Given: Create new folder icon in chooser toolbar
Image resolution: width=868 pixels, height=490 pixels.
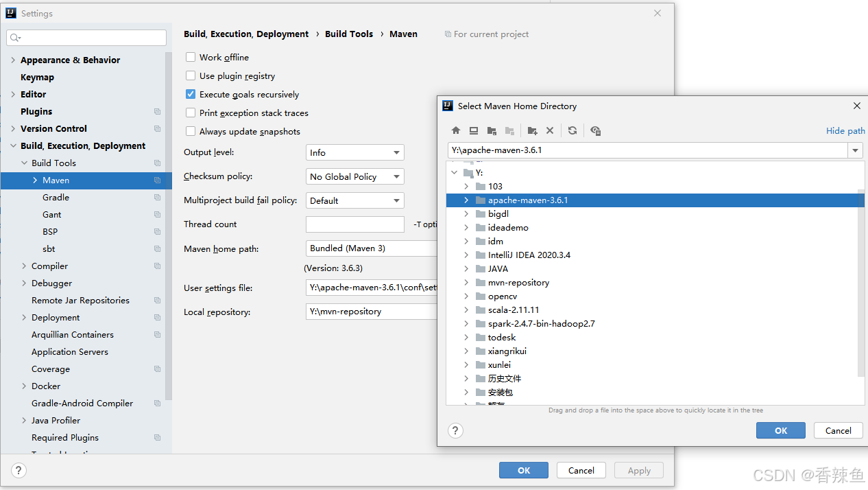Looking at the screenshot, I should 532,130.
